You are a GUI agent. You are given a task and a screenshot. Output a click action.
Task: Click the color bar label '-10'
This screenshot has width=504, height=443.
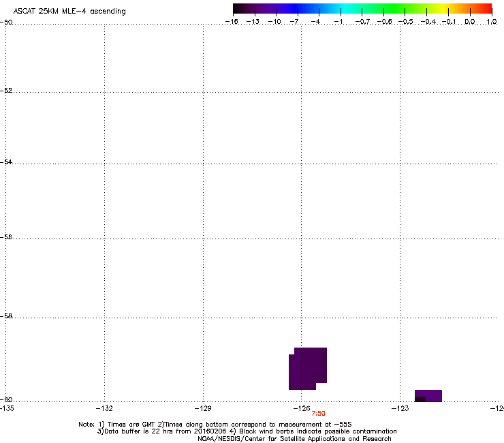click(274, 22)
